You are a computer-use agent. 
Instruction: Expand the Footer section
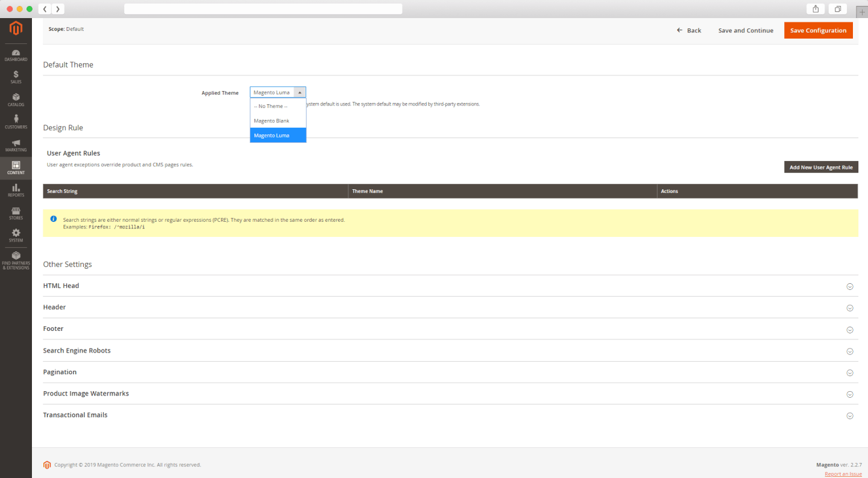[x=450, y=329]
